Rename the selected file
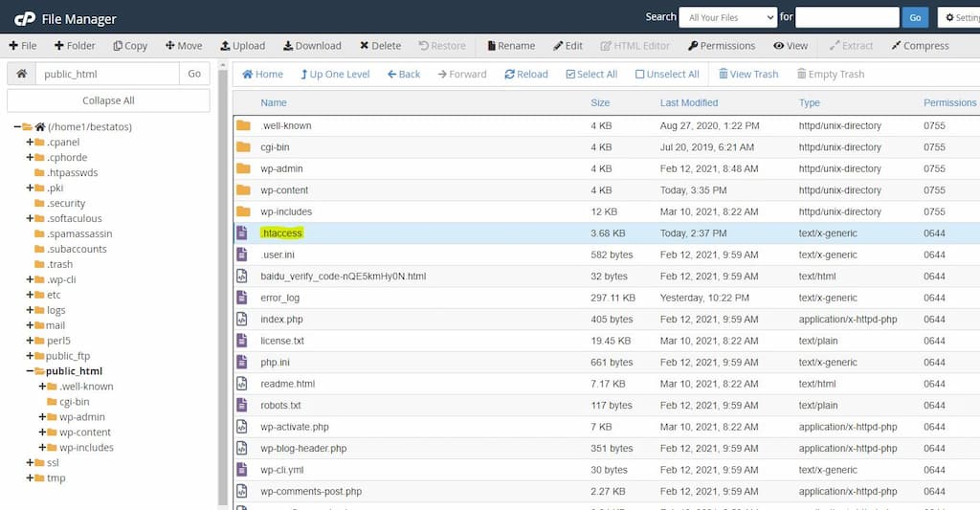 [x=511, y=46]
